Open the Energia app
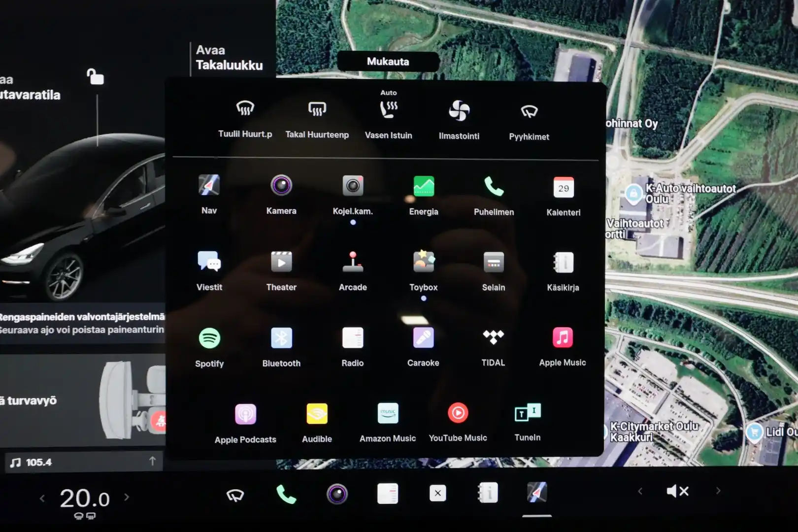798x532 pixels. [424, 186]
